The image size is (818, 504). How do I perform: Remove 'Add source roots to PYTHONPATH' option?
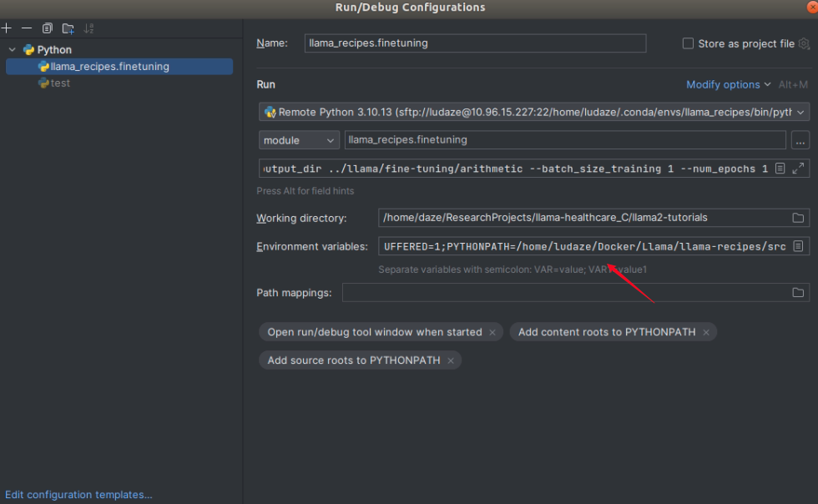(x=451, y=360)
